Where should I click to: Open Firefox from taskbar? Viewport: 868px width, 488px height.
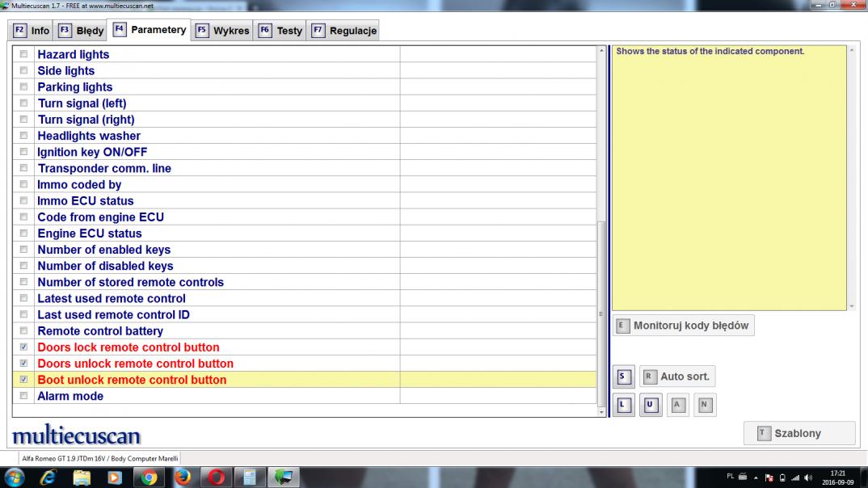pyautogui.click(x=182, y=477)
